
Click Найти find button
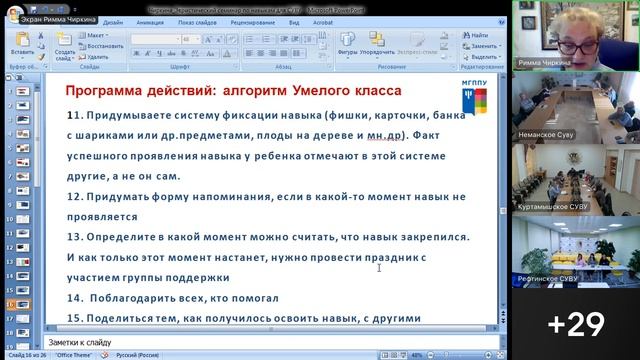click(x=476, y=36)
